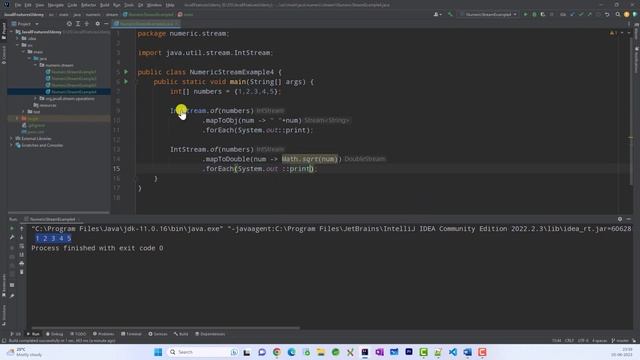Open Run panel settings gear

(620, 219)
